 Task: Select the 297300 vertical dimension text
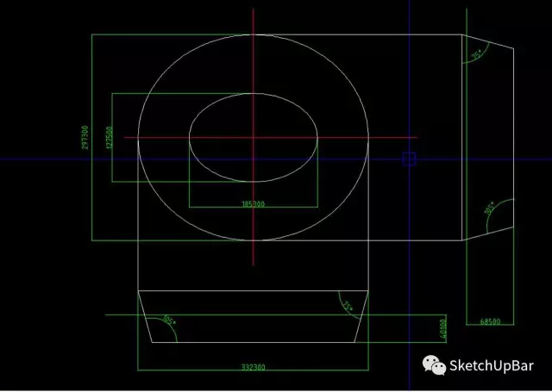[x=85, y=138]
